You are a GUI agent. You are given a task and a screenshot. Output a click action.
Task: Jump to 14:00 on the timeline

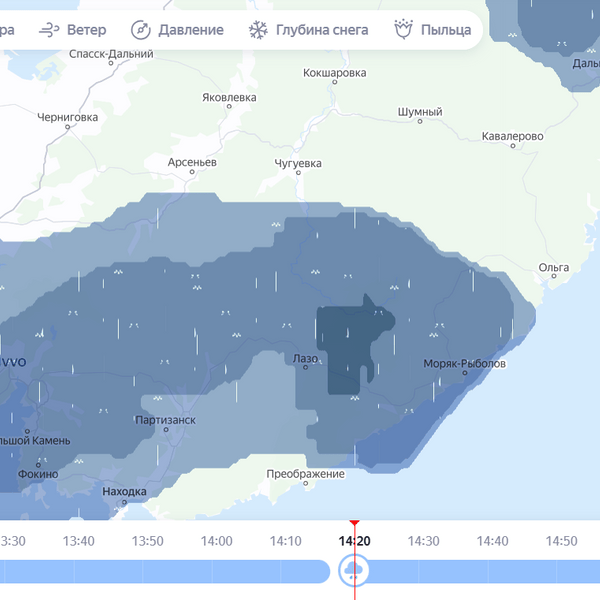click(x=217, y=541)
